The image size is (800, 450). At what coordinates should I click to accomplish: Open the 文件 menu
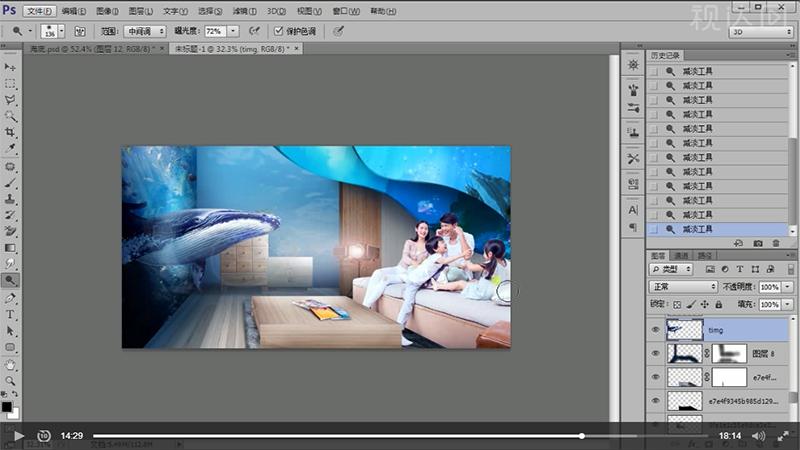pyautogui.click(x=39, y=10)
